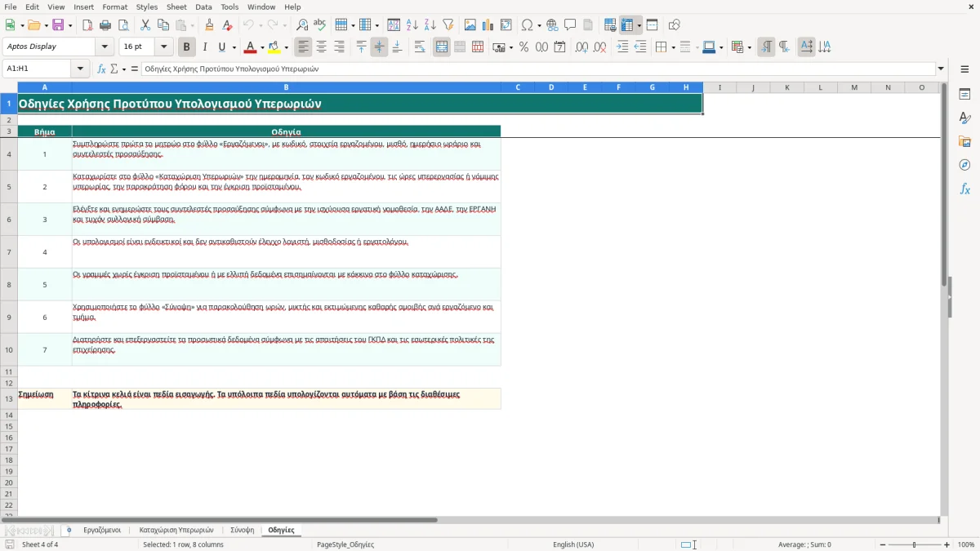Switch to the Καταχώριση Υπερωριών sheet tab
This screenshot has height=551, width=980.
pyautogui.click(x=176, y=531)
